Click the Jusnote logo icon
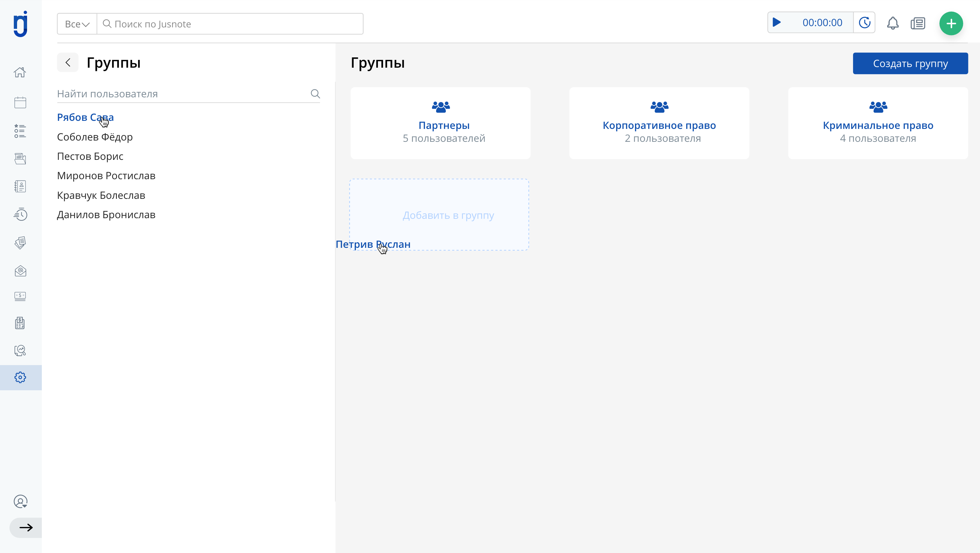This screenshot has width=980, height=553. (21, 24)
